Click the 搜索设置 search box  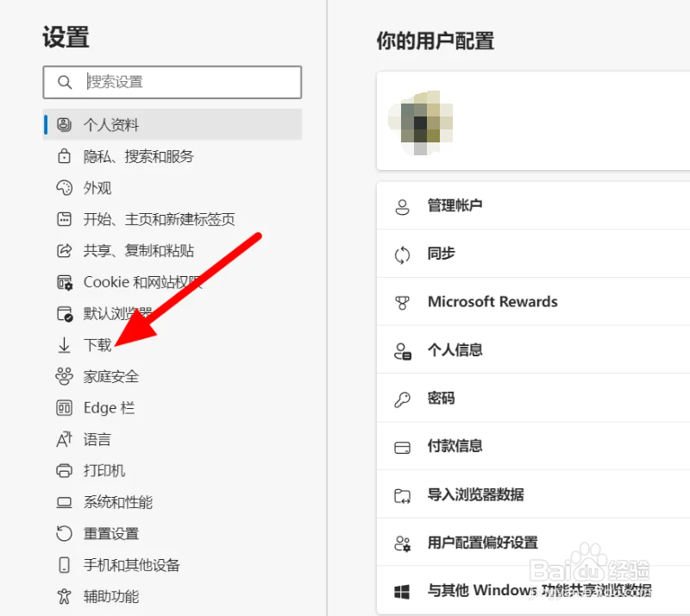[x=172, y=82]
